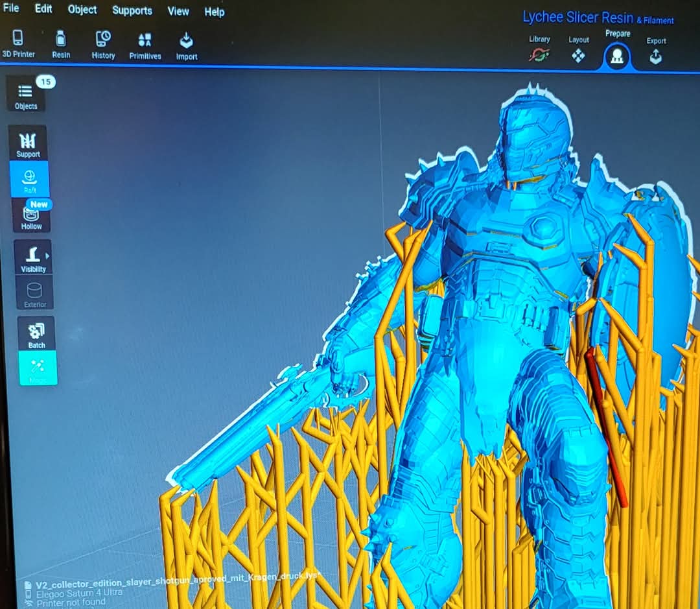Image resolution: width=700 pixels, height=609 pixels.
Task: Select the Prepare tab
Action: coord(618,49)
